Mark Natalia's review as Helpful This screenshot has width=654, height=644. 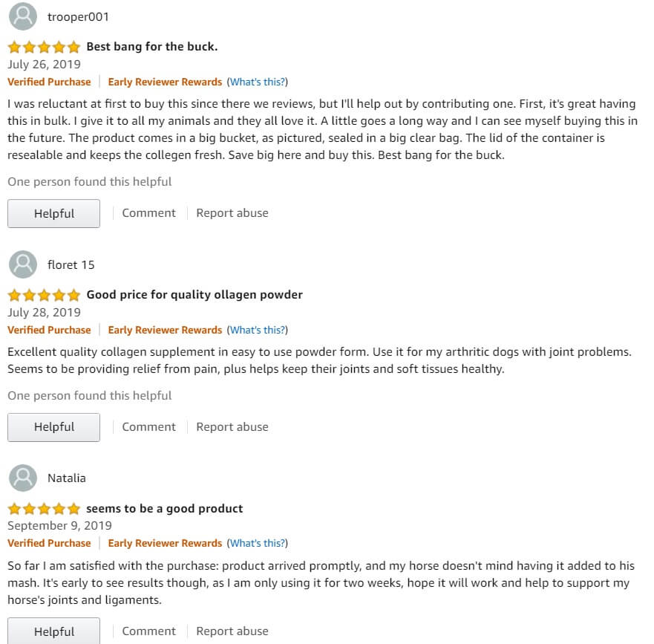point(53,631)
